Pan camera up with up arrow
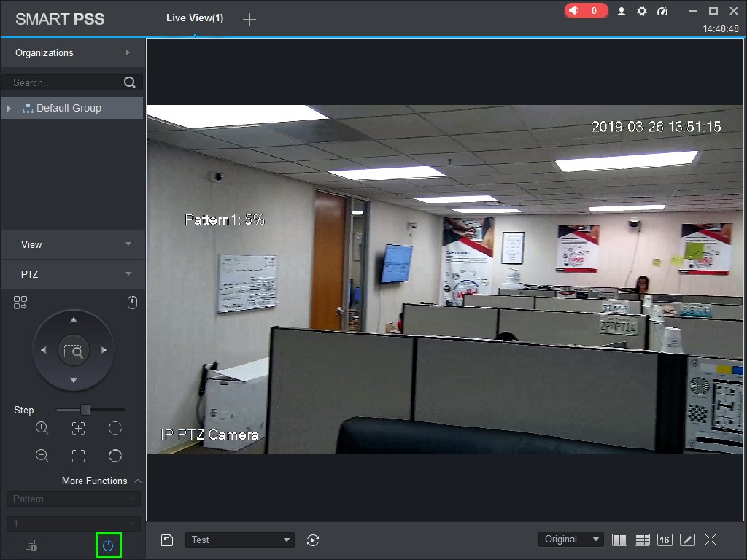This screenshot has height=560, width=747. [x=74, y=320]
